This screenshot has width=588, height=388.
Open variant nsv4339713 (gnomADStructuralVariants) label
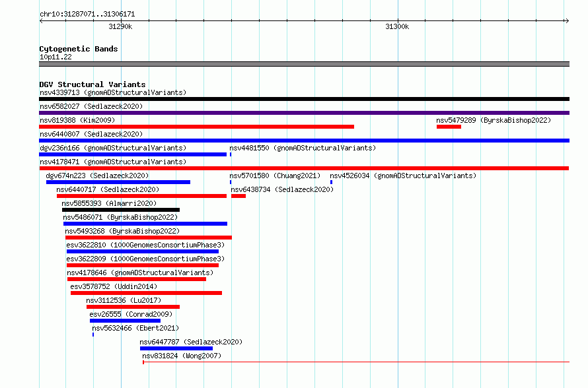pyautogui.click(x=113, y=92)
